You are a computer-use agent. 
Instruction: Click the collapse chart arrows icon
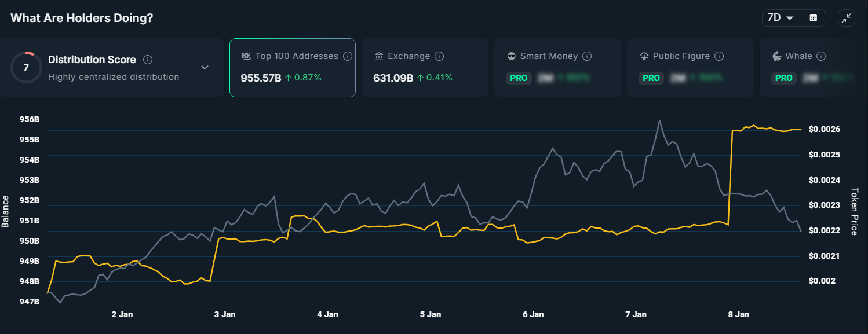[x=846, y=18]
